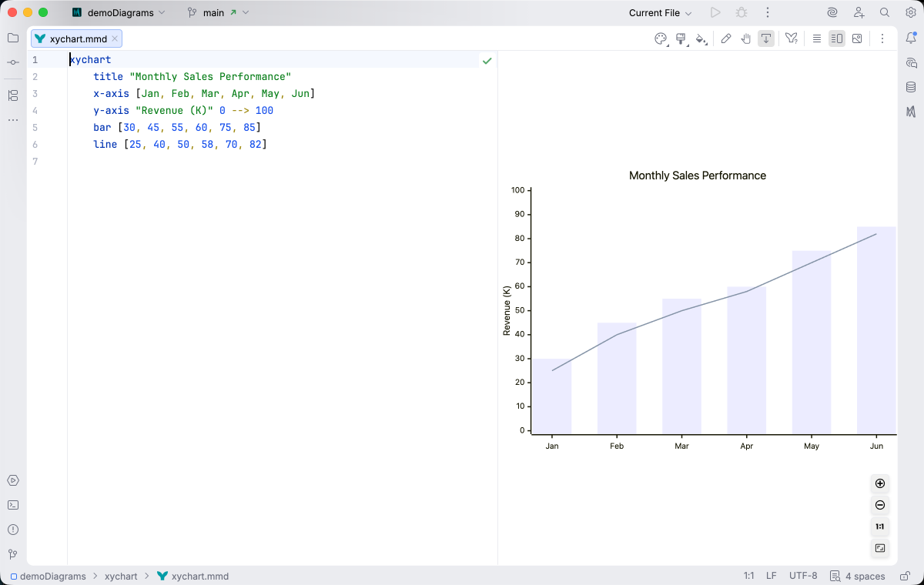Zoom in on the diagram preview
This screenshot has height=585, width=924.
880,483
